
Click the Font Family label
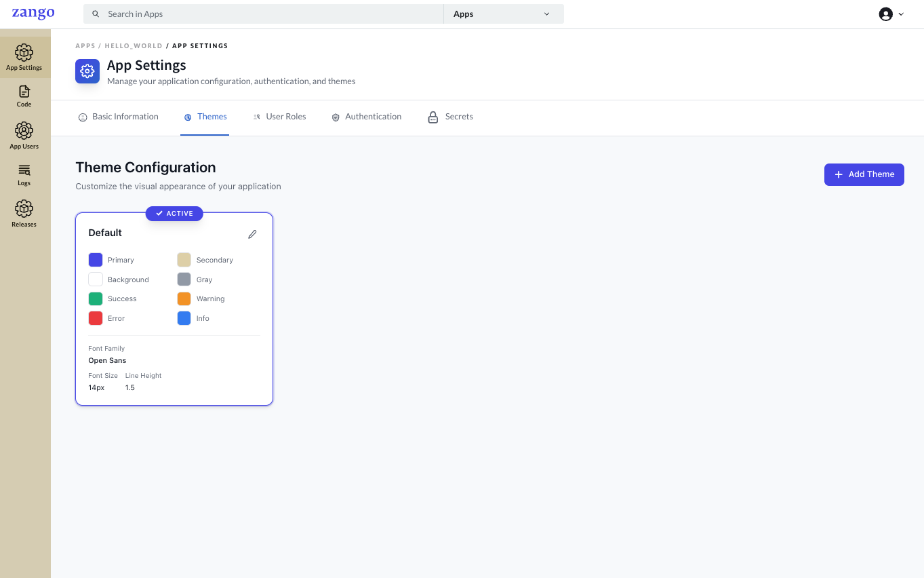(106, 349)
